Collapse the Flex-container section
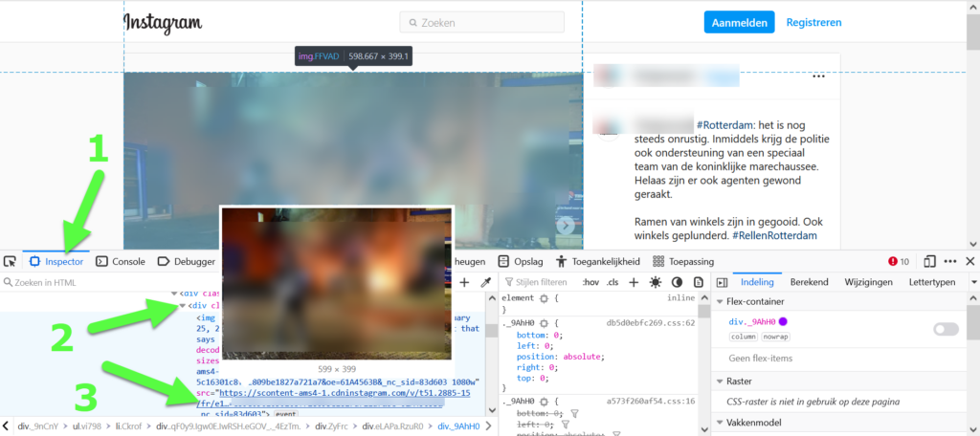 (720, 302)
